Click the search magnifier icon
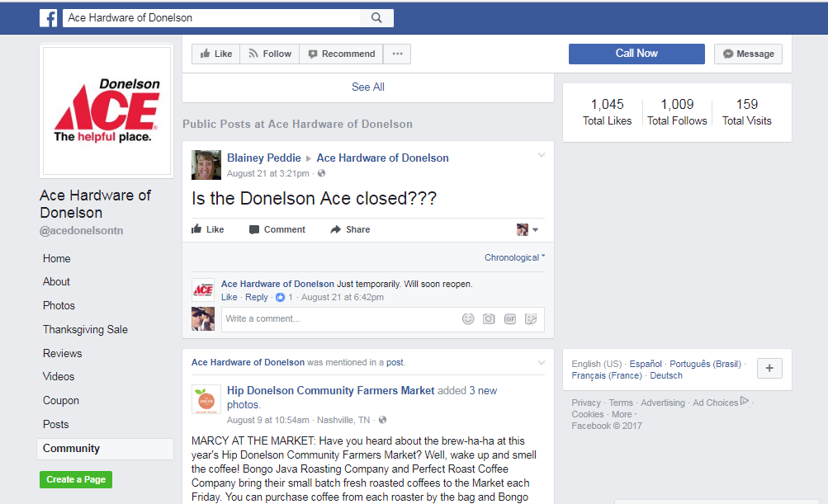 click(376, 17)
